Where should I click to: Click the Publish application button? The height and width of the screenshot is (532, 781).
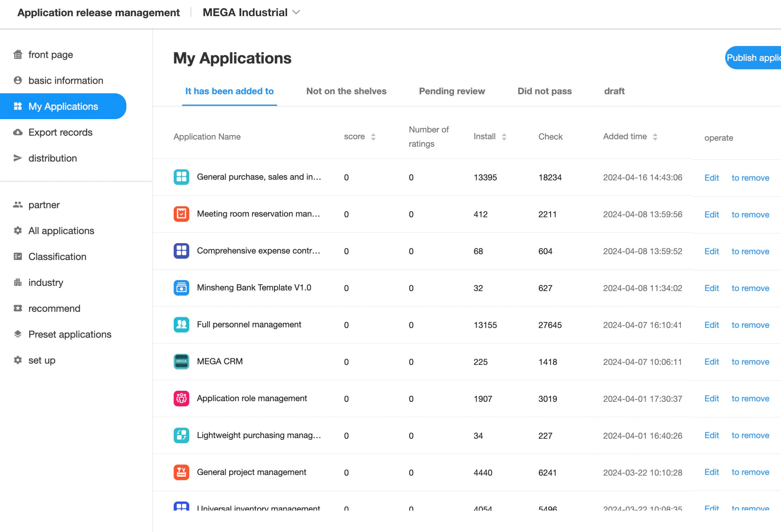coord(753,58)
